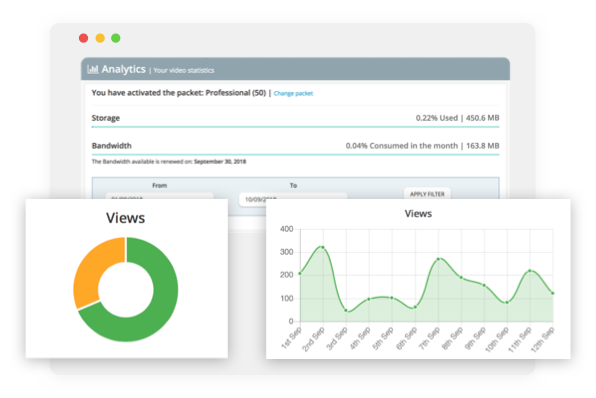The width and height of the screenshot is (596, 398).
Task: Click the Views title above the donut chart
Action: pos(125,218)
